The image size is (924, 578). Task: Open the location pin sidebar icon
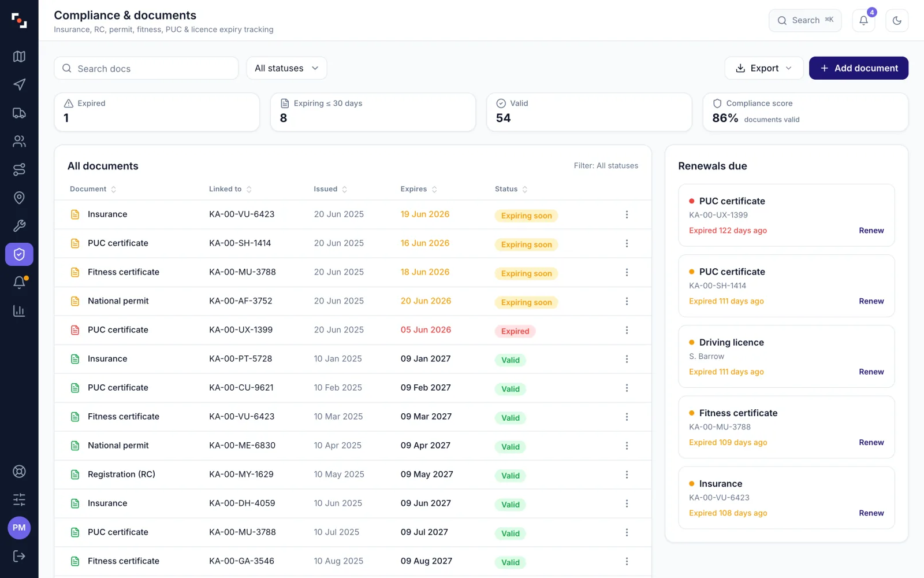[x=19, y=198]
